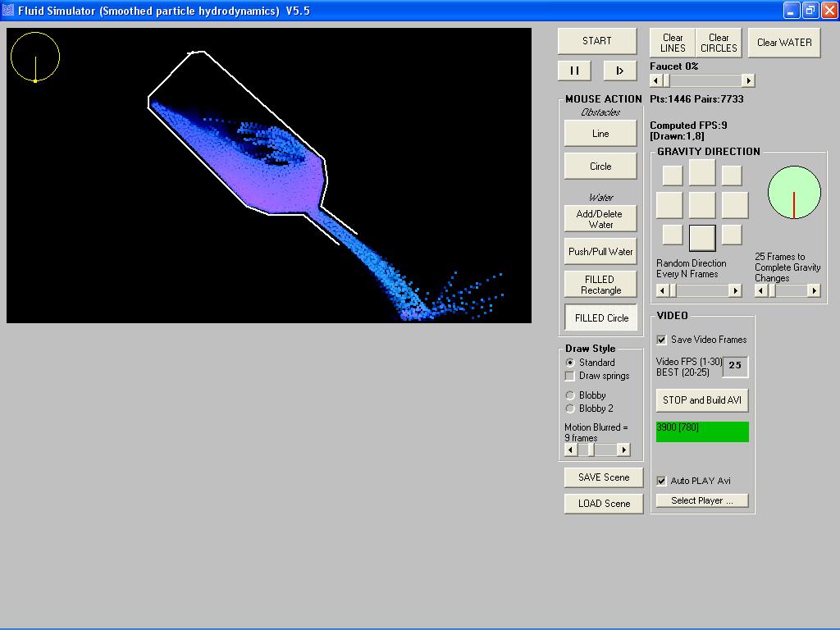Uncheck Auto PLAY Avi
Image resolution: width=840 pixels, height=630 pixels.
point(662,481)
